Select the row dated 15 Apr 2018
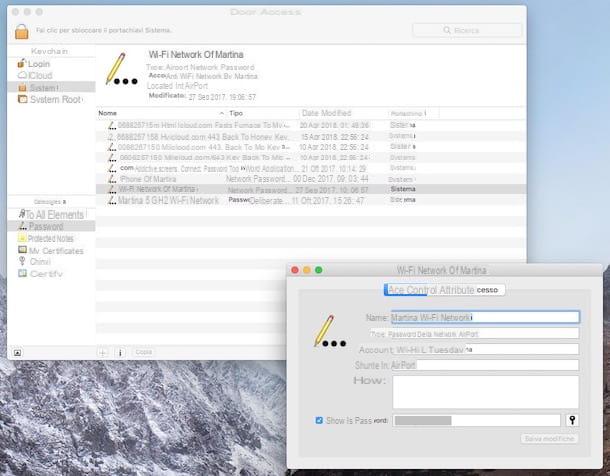This screenshot has width=610, height=476. coord(311,136)
